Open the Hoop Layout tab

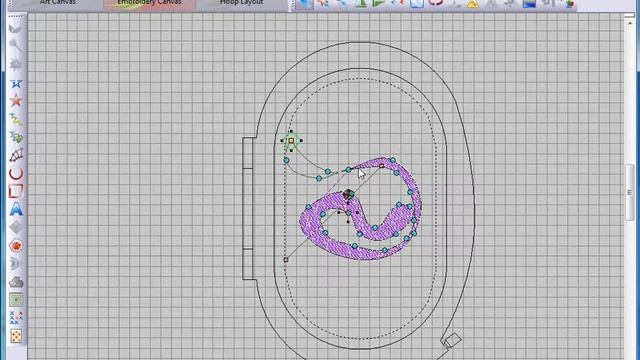(241, 3)
